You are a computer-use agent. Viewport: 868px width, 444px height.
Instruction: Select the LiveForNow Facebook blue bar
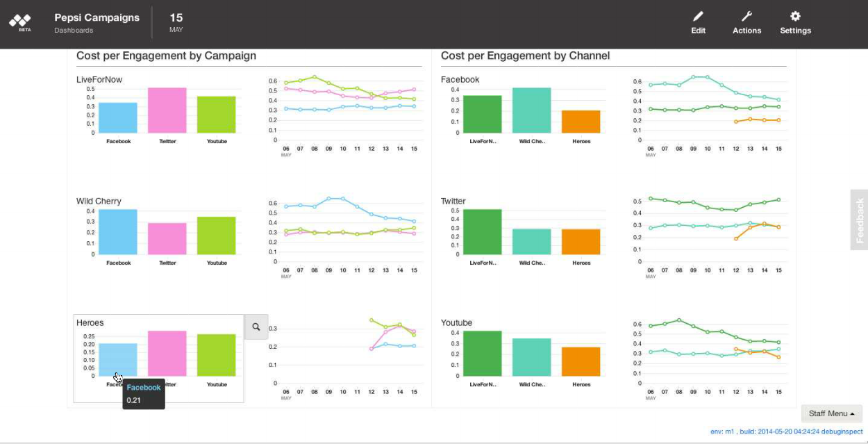coord(118,117)
